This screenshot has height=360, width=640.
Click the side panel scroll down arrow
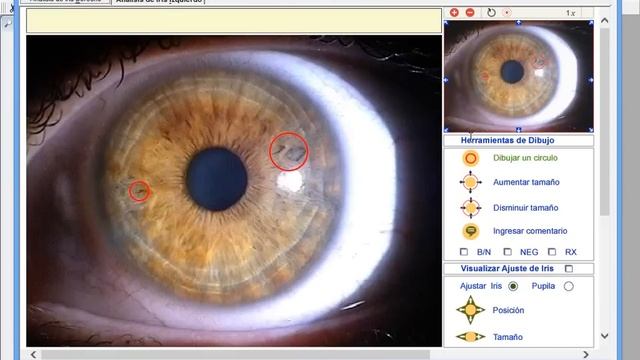pos(604,336)
